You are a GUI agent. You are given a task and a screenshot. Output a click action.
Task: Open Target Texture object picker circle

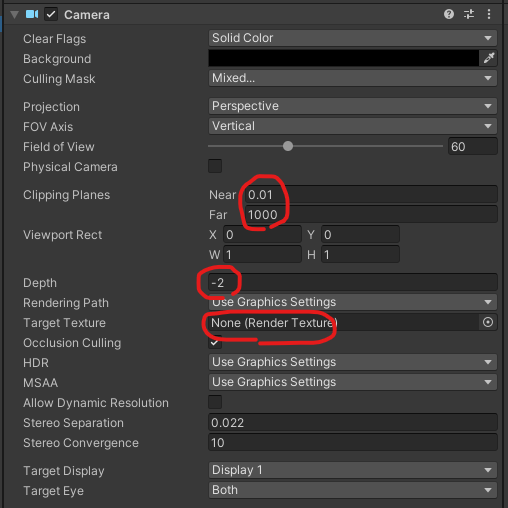488,322
